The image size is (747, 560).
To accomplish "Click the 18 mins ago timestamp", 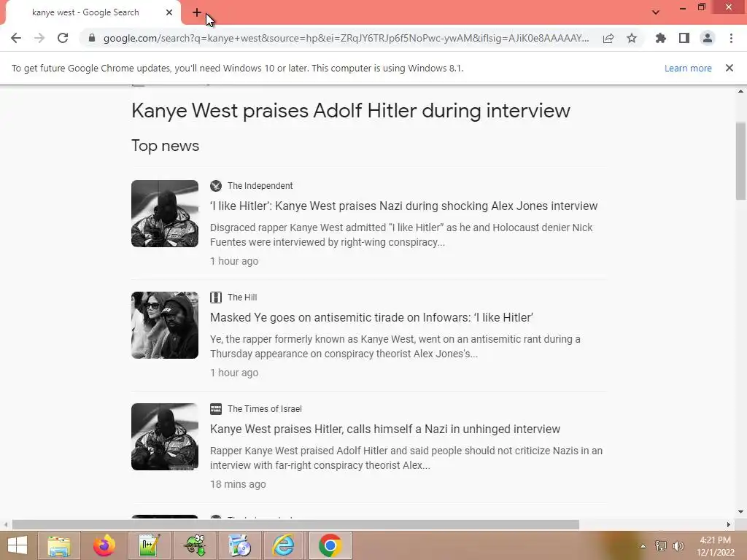I will (x=238, y=484).
